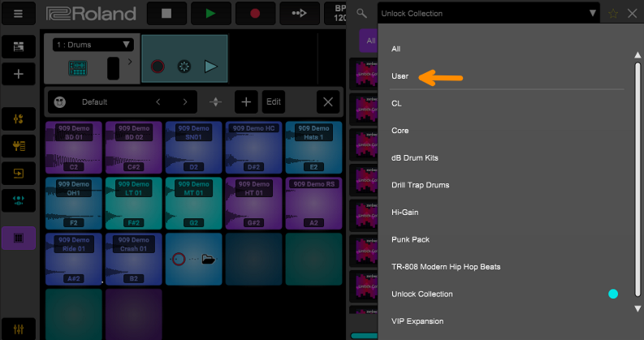
Task: Add a new kit with plus button
Action: (x=246, y=101)
